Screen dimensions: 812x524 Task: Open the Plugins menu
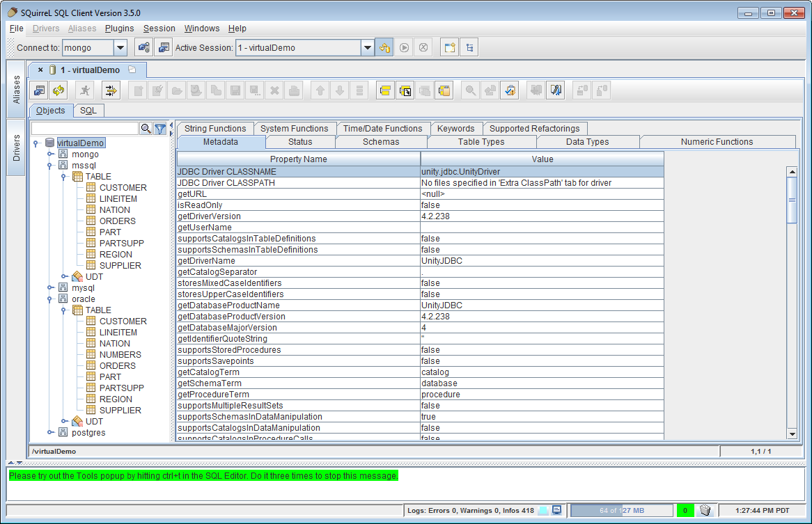(x=119, y=29)
